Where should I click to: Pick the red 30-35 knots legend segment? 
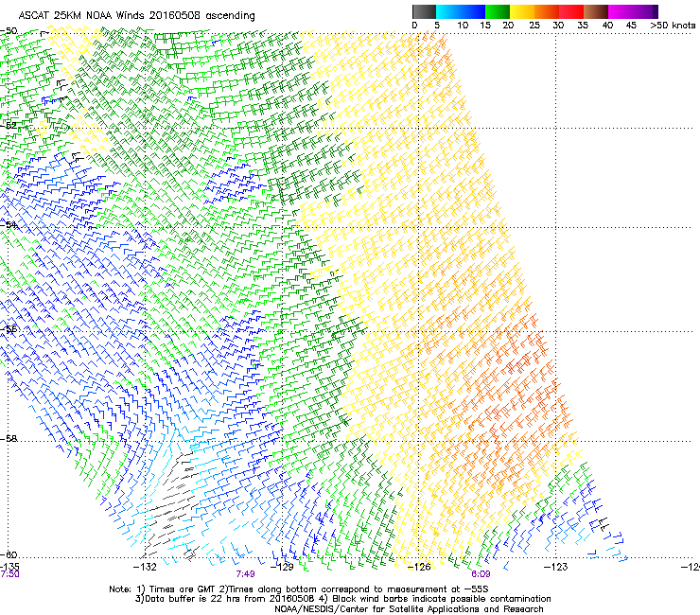[571, 11]
